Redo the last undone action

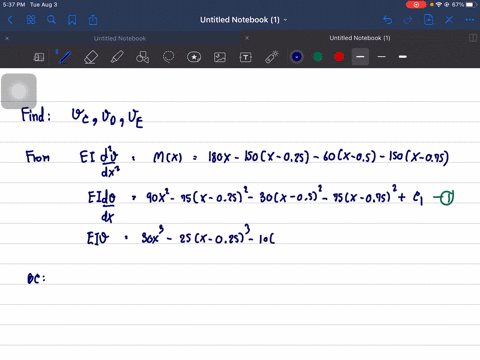pyautogui.click(x=408, y=20)
